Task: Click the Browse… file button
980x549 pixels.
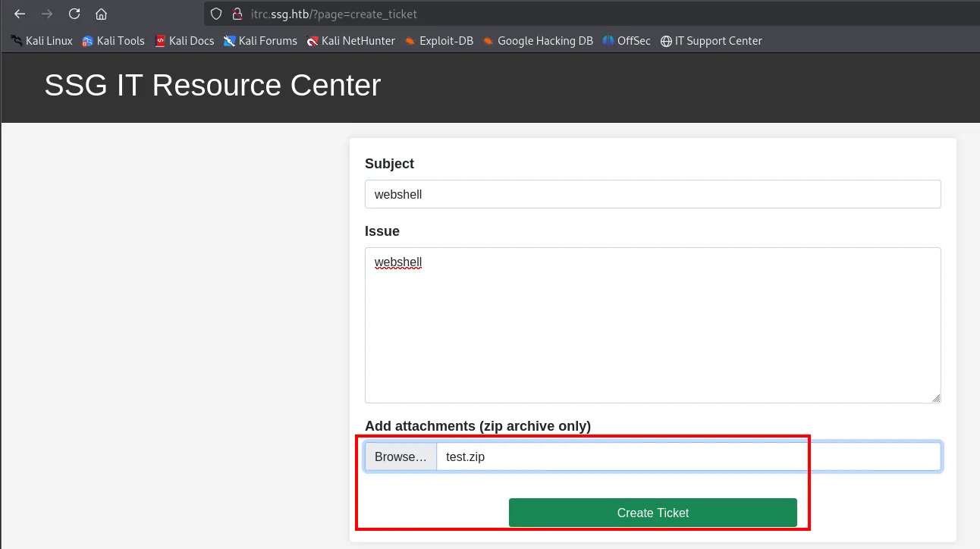Action: click(x=400, y=456)
